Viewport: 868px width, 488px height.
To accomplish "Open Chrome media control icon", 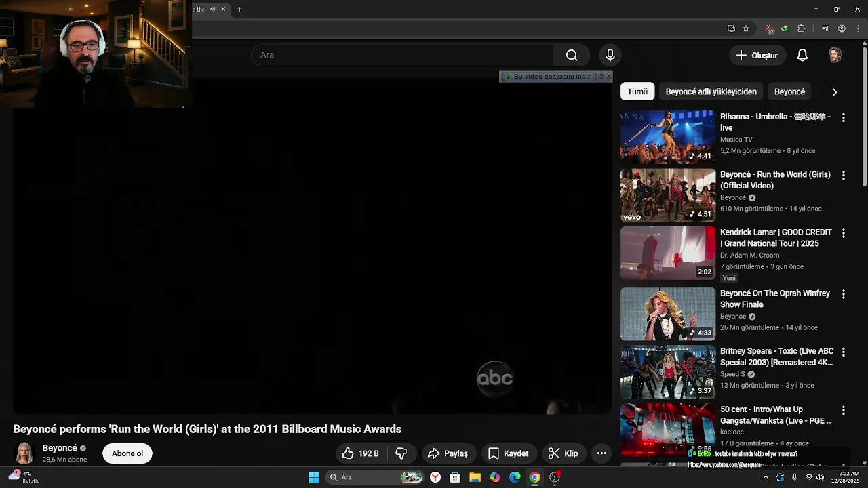I will point(825,28).
